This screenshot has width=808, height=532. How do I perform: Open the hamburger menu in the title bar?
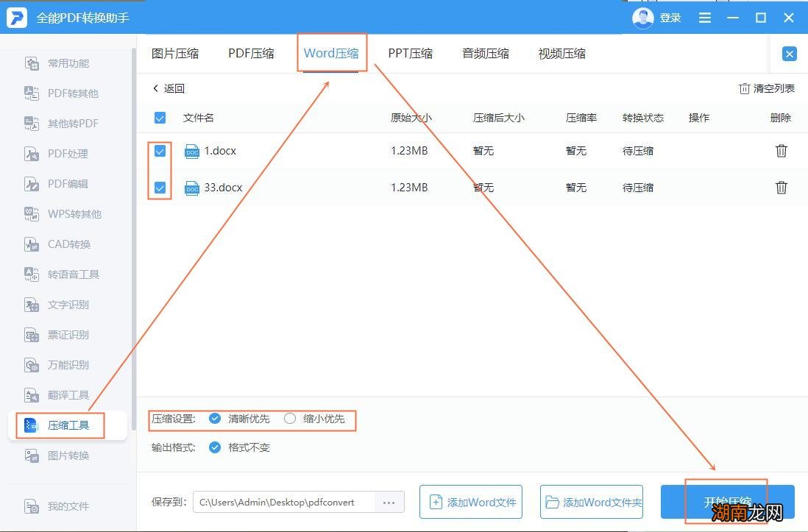tap(704, 18)
